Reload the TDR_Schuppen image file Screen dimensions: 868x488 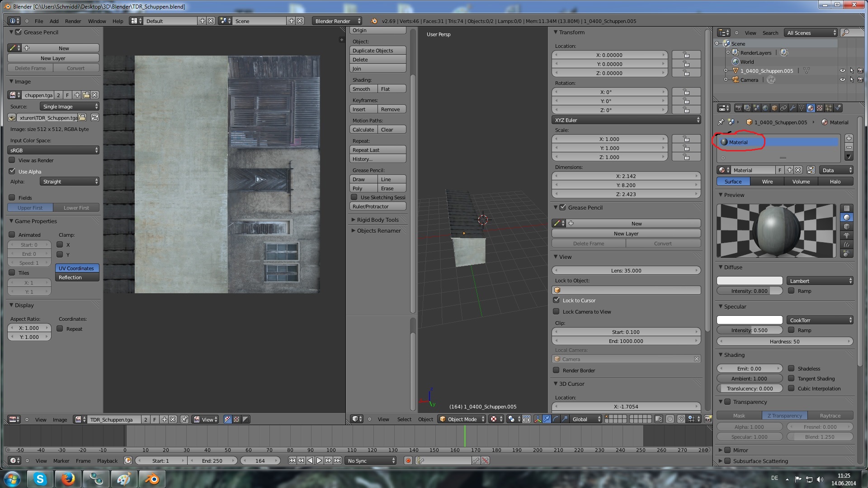[x=95, y=117]
